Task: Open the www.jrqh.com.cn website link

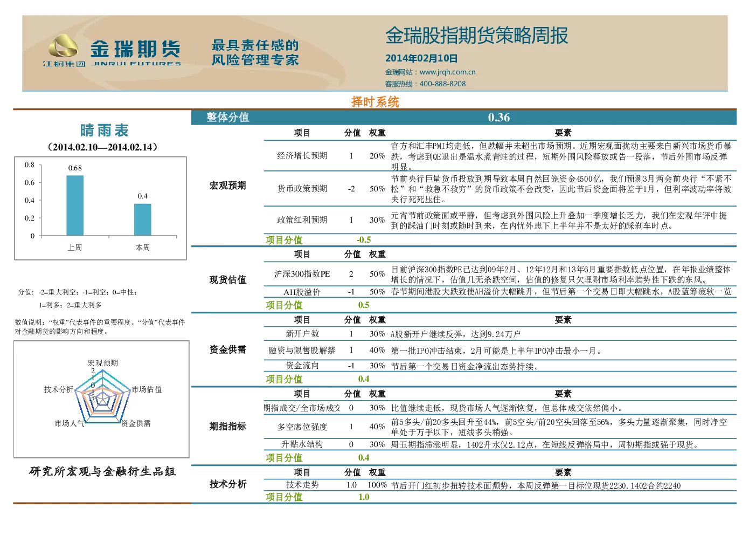Action: pos(447,72)
